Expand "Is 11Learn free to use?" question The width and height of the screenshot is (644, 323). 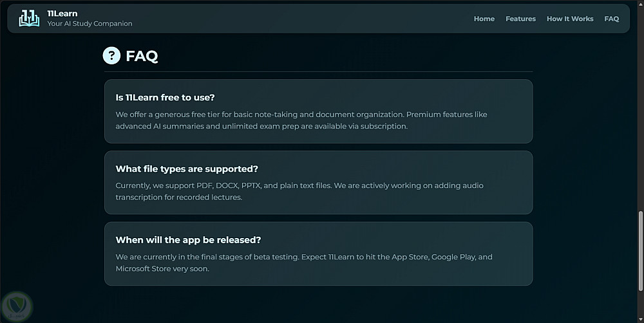click(165, 98)
